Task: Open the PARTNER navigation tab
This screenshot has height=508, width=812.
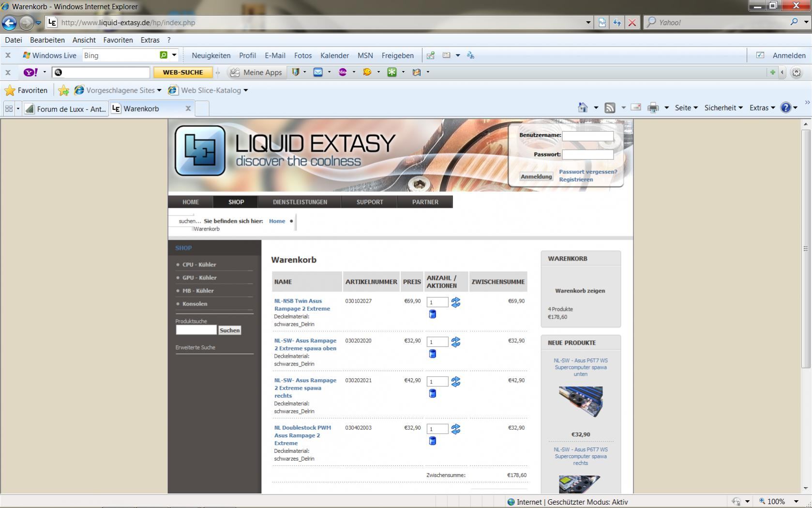Action: pos(425,202)
